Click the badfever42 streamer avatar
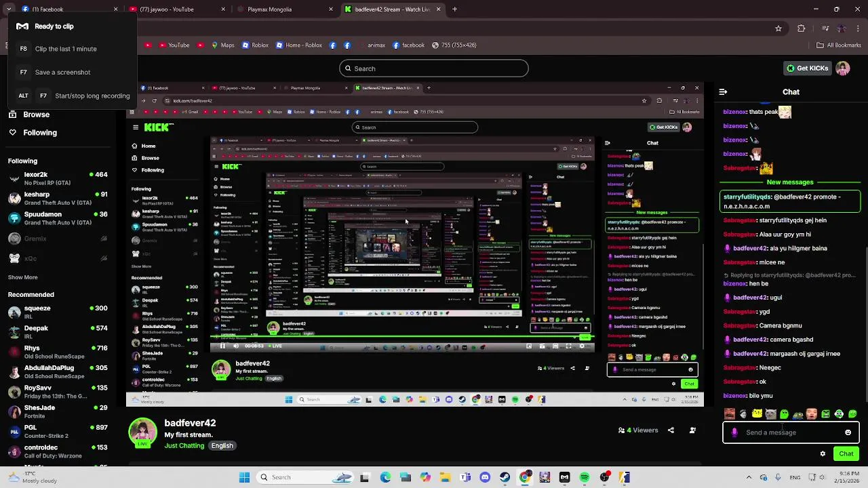The height and width of the screenshot is (488, 868). [142, 433]
